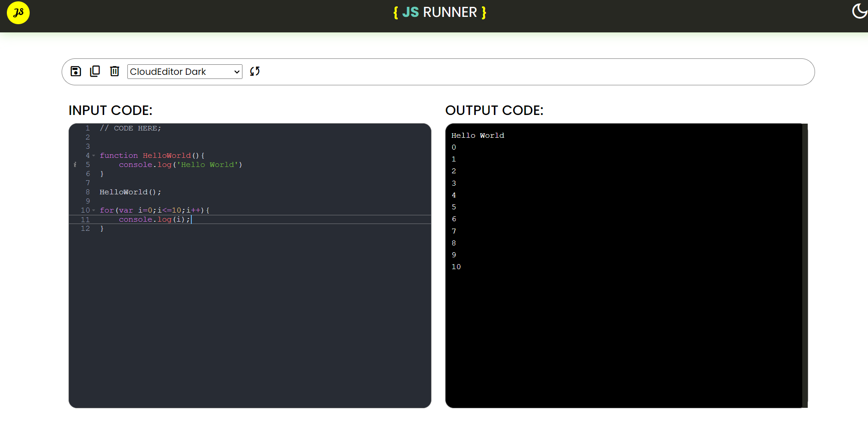Click output value 10 in the output panel
The width and height of the screenshot is (868, 432).
(456, 267)
